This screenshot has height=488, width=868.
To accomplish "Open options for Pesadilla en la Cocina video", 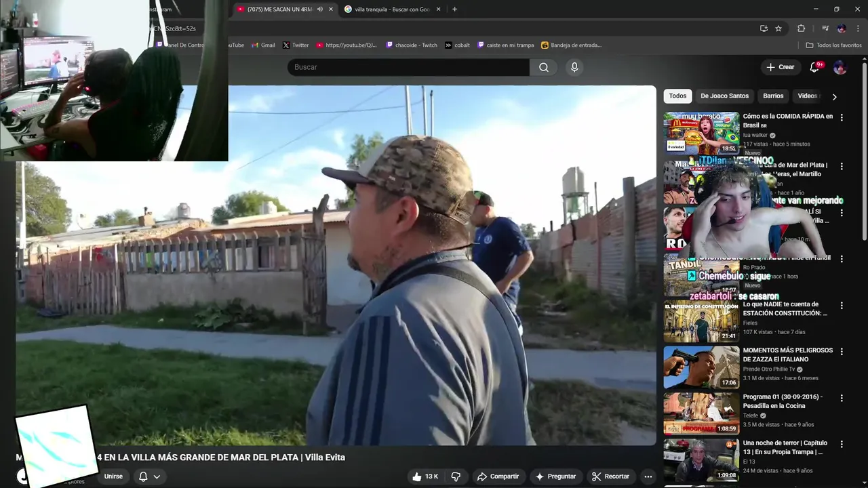I will (x=842, y=398).
